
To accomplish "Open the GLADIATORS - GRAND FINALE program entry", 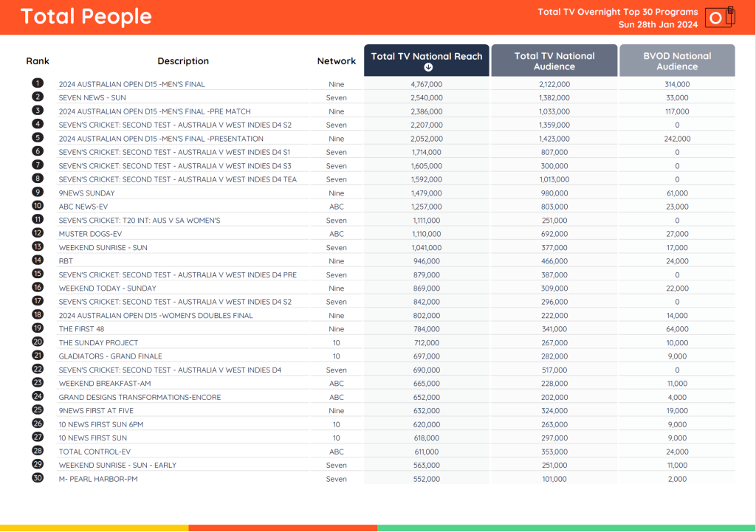I will click(110, 356).
